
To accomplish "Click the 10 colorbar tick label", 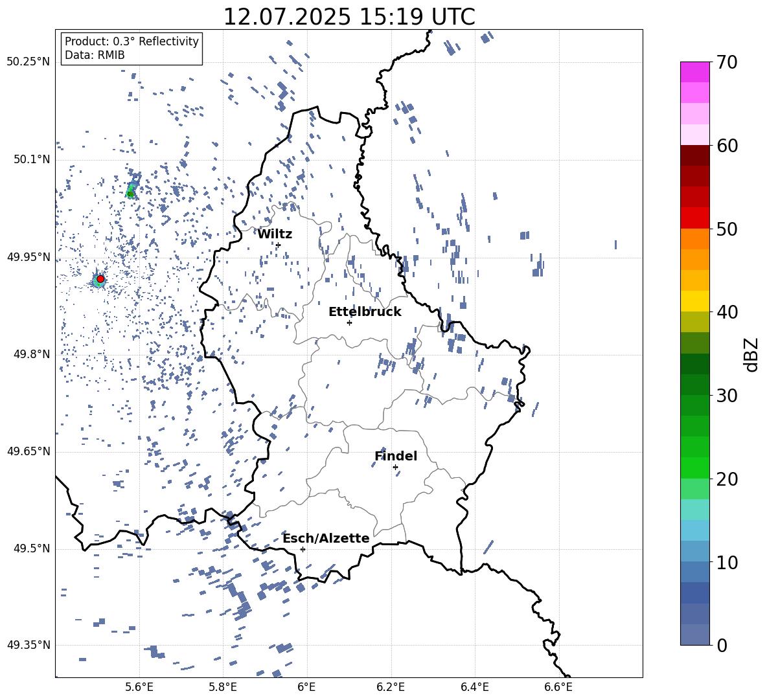I will point(727,563).
